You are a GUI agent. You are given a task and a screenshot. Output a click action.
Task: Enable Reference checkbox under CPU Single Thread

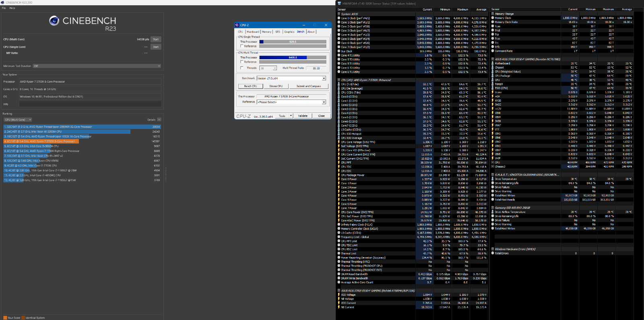pyautogui.click(x=242, y=46)
